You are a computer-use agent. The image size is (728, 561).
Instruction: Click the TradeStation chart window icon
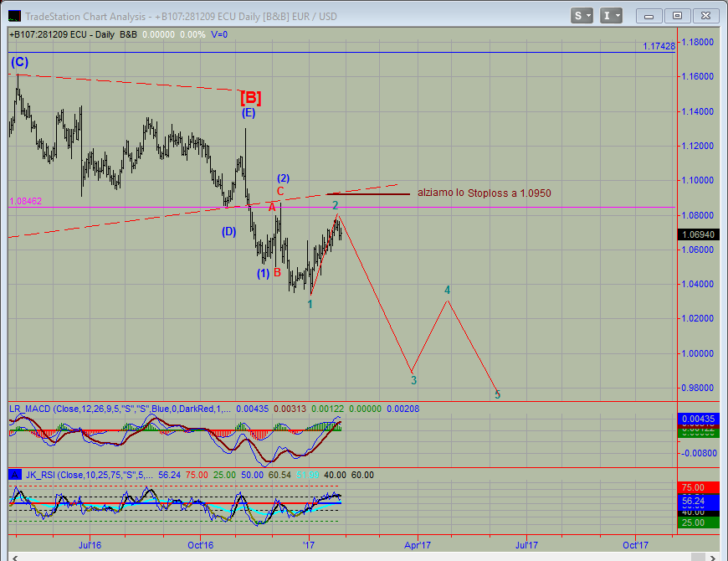click(14, 16)
